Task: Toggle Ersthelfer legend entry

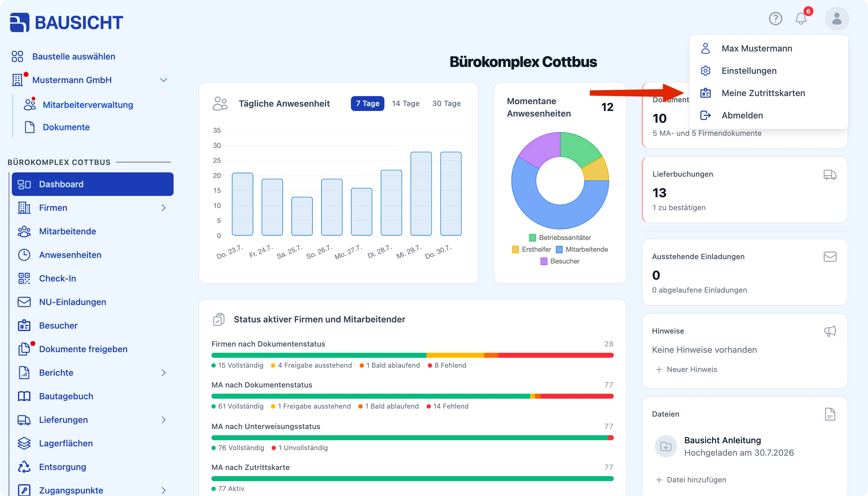Action: (x=531, y=249)
